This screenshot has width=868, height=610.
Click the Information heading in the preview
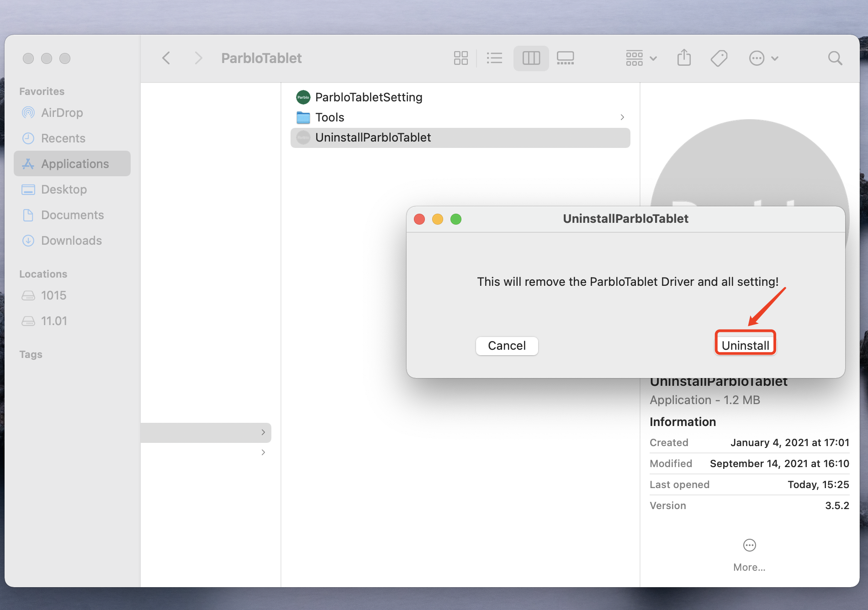683,422
